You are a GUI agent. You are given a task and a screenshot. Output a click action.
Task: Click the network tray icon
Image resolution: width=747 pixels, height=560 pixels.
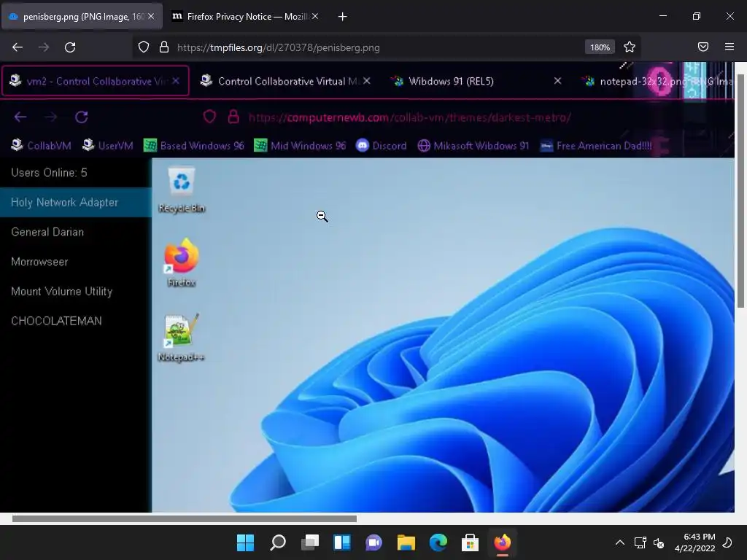coord(640,542)
